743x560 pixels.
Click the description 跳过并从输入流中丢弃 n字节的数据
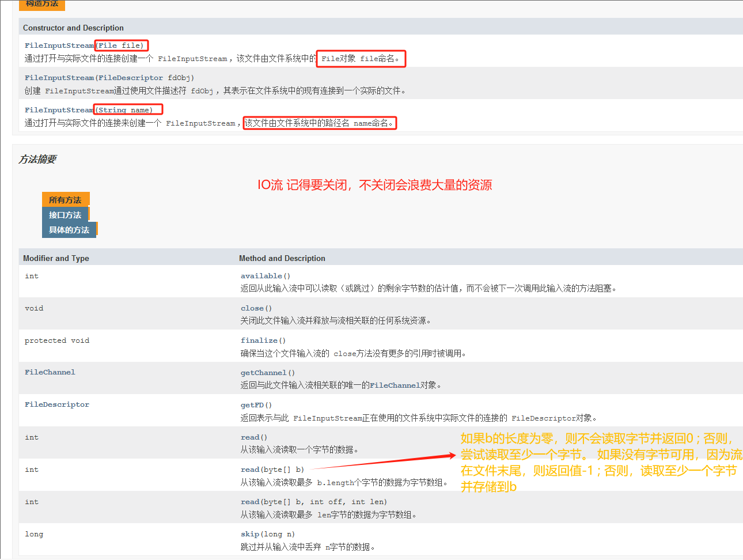[308, 547]
